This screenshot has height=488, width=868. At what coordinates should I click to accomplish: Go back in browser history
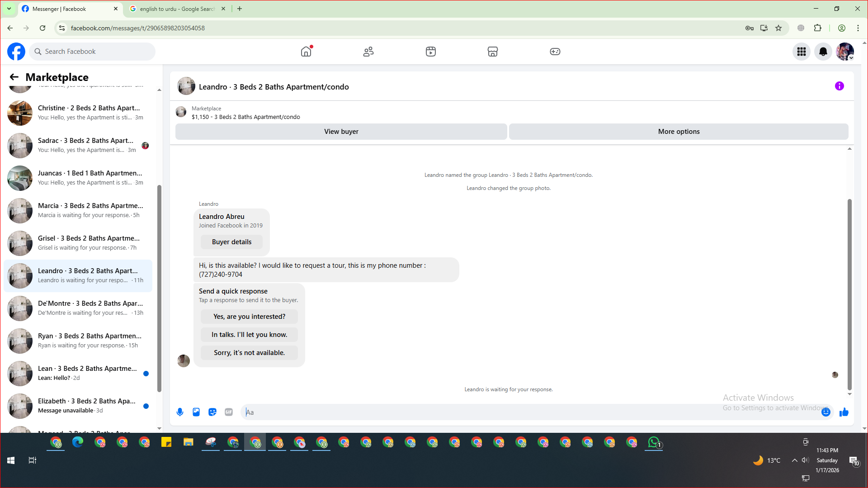(x=10, y=28)
